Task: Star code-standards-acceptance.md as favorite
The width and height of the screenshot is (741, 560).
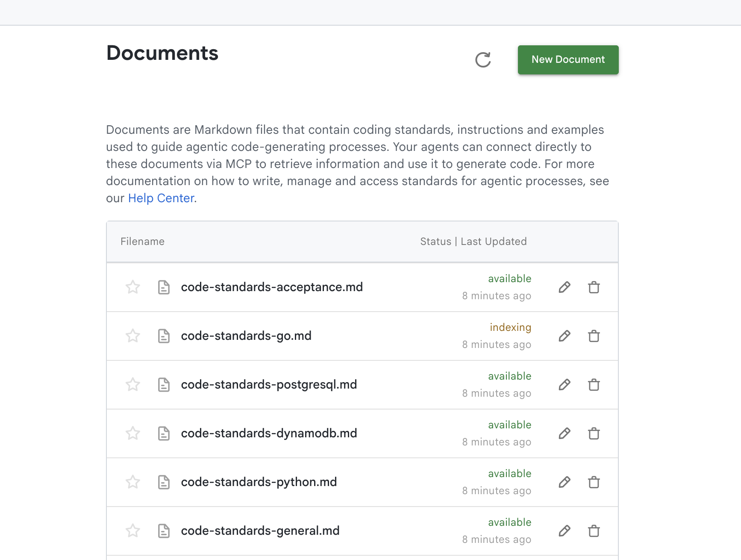Action: [132, 287]
